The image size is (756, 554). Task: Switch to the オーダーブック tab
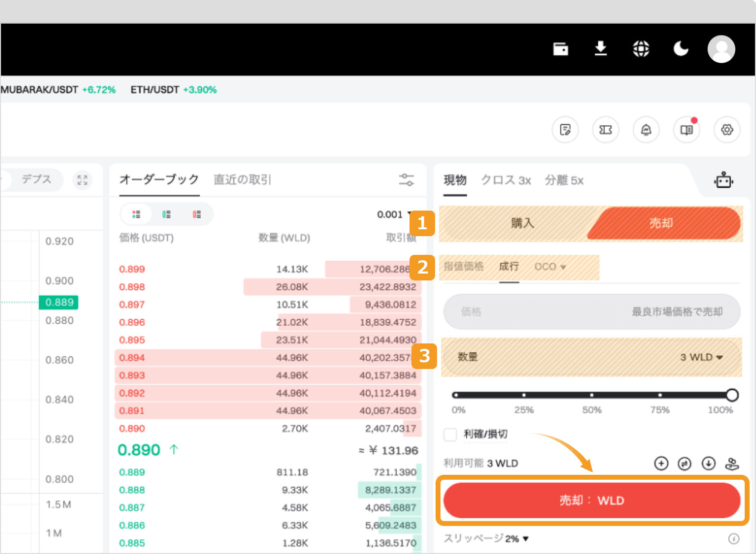click(159, 180)
